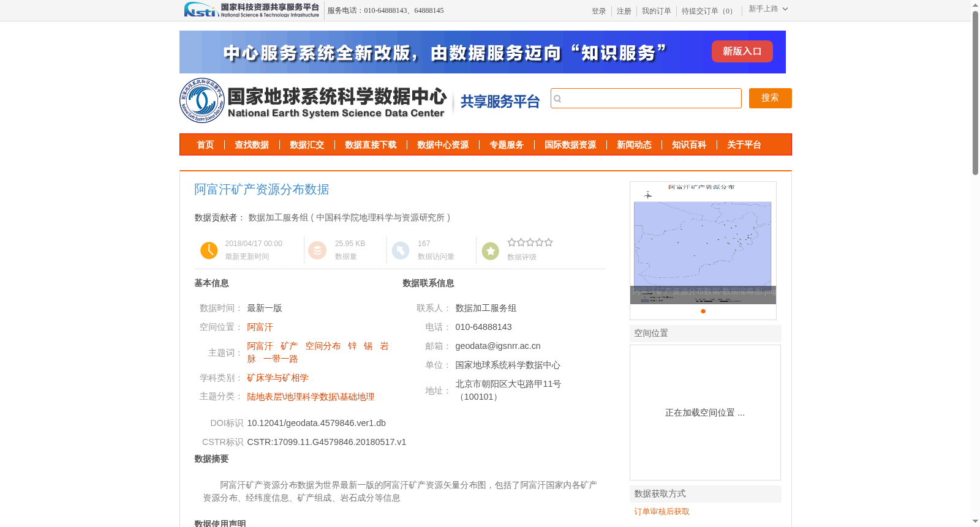Image resolution: width=980 pixels, height=527 pixels.
Task: Click the 矿产 keyword link
Action: 289,346
